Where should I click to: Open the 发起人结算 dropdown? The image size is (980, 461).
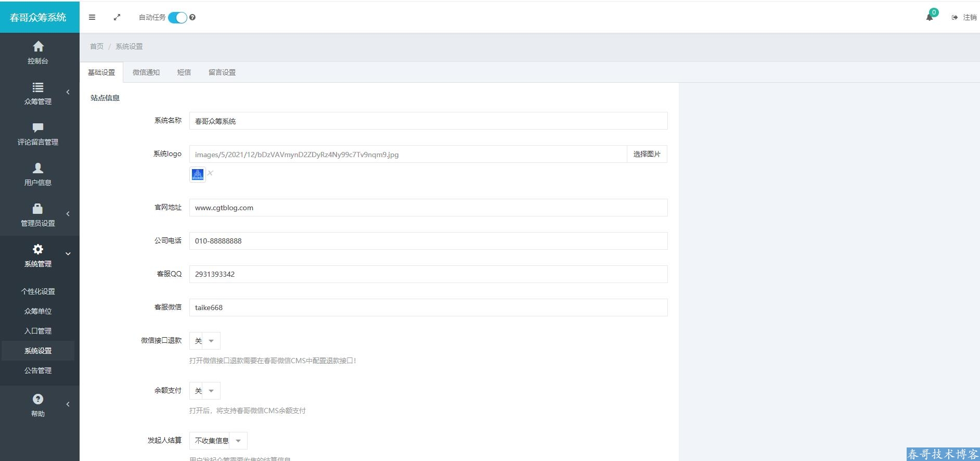218,441
